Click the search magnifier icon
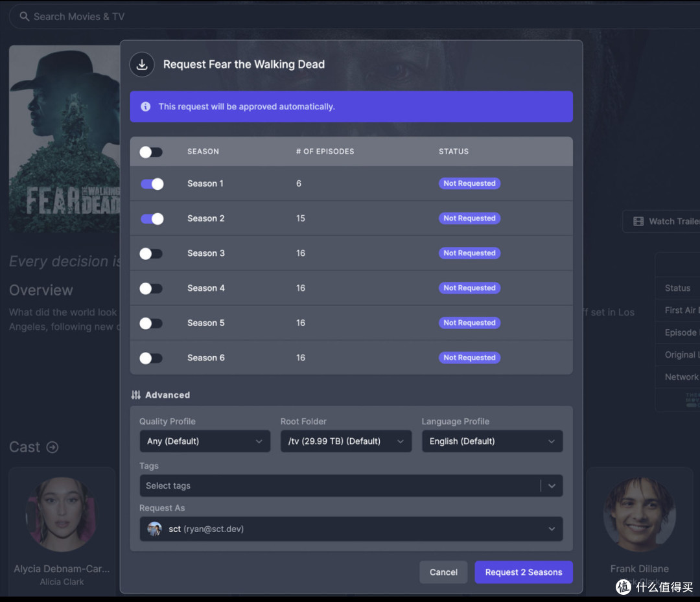 (25, 16)
